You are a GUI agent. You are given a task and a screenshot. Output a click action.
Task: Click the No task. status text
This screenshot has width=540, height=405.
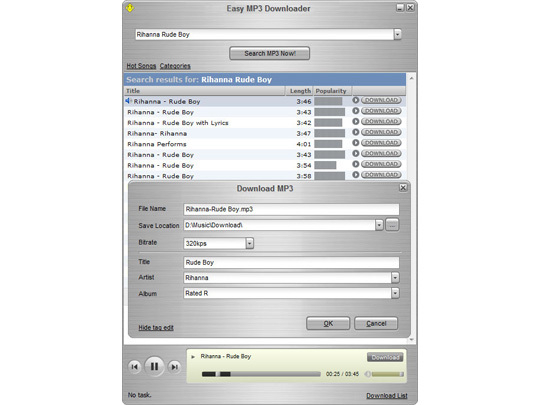[x=139, y=395]
